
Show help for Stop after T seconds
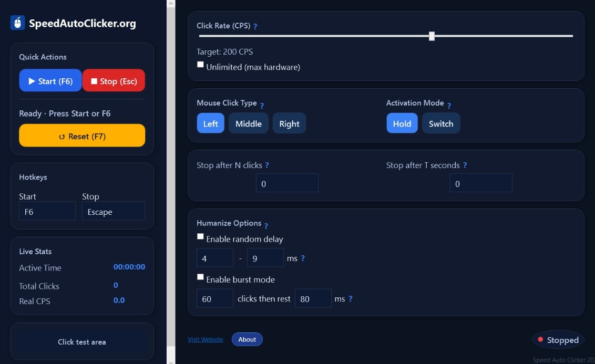coord(465,165)
